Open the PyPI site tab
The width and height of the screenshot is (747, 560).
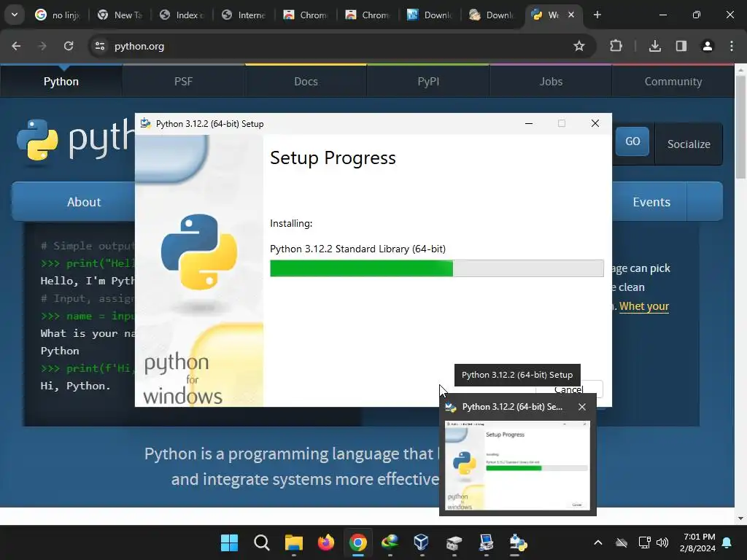[428, 82]
